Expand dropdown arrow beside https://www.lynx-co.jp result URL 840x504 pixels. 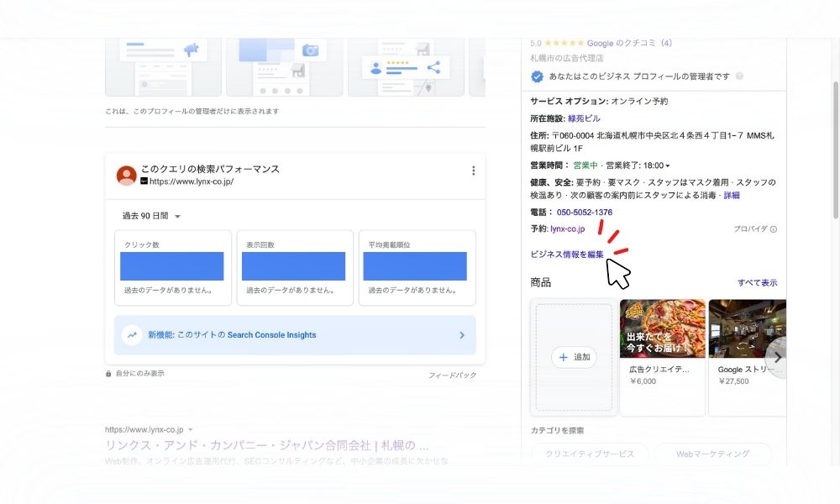click(x=190, y=429)
